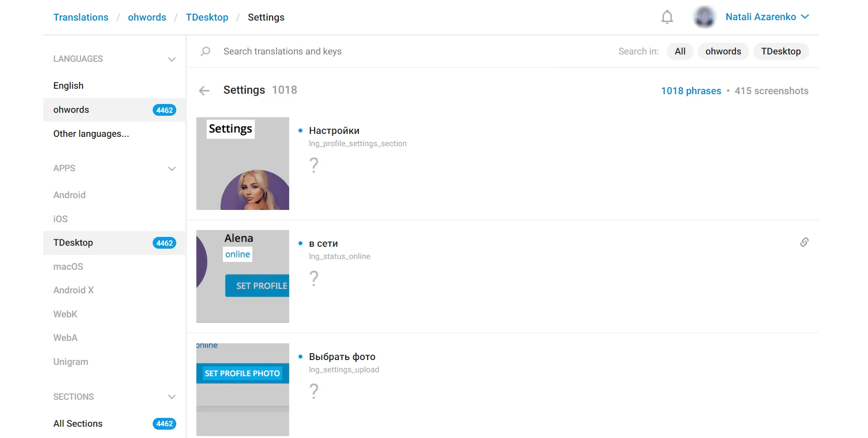This screenshot has width=868, height=438.
Task: Type in the search translations field
Action: [393, 52]
